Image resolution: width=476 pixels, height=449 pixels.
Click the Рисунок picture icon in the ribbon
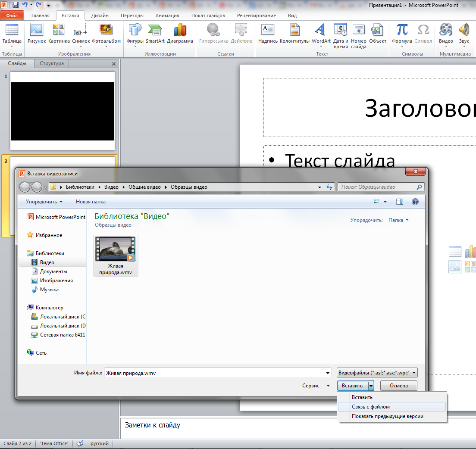point(37,33)
